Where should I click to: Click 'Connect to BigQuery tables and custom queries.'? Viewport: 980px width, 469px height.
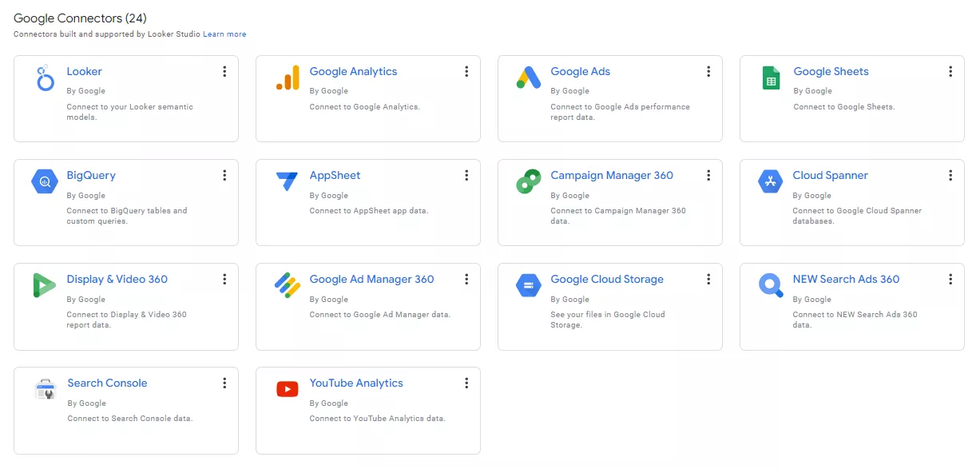click(x=127, y=216)
